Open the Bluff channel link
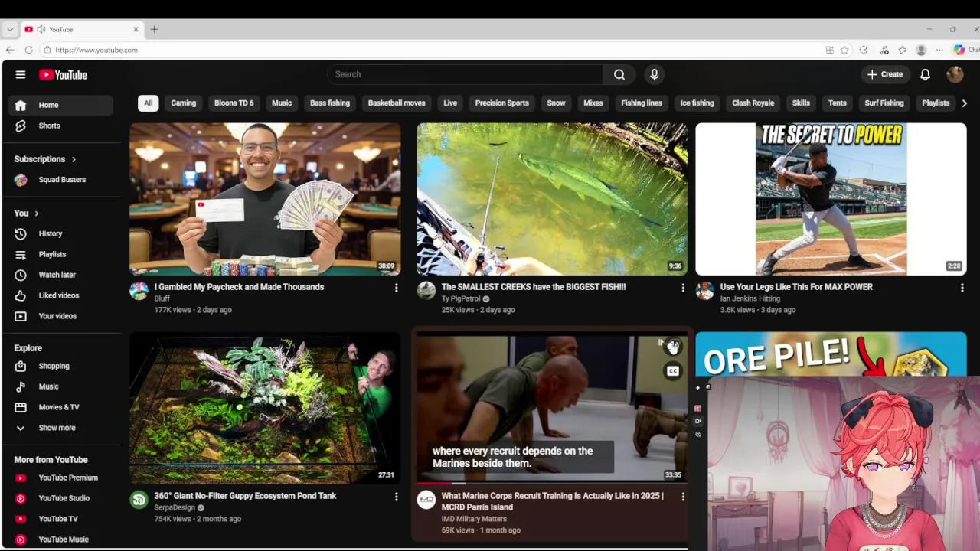The image size is (980, 551). [x=162, y=299]
